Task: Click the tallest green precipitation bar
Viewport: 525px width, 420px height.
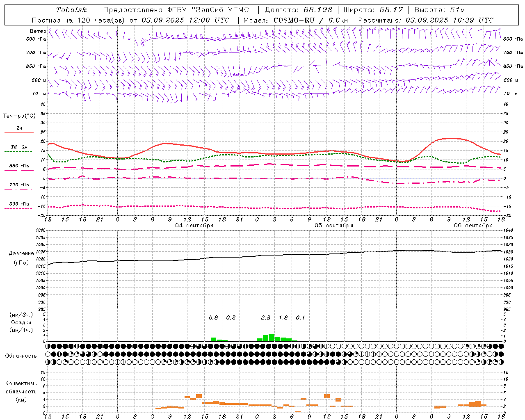Action: pyautogui.click(x=272, y=338)
